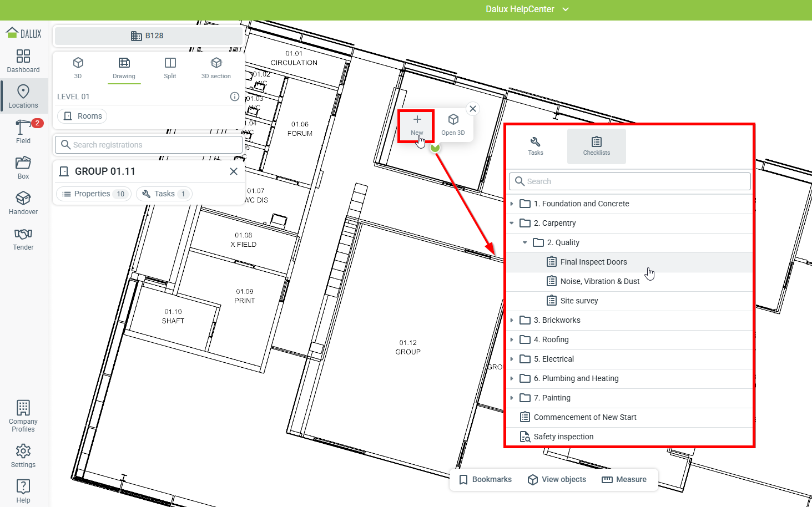Activate the 3D section view
Screen dimensions: 812x507
point(216,68)
